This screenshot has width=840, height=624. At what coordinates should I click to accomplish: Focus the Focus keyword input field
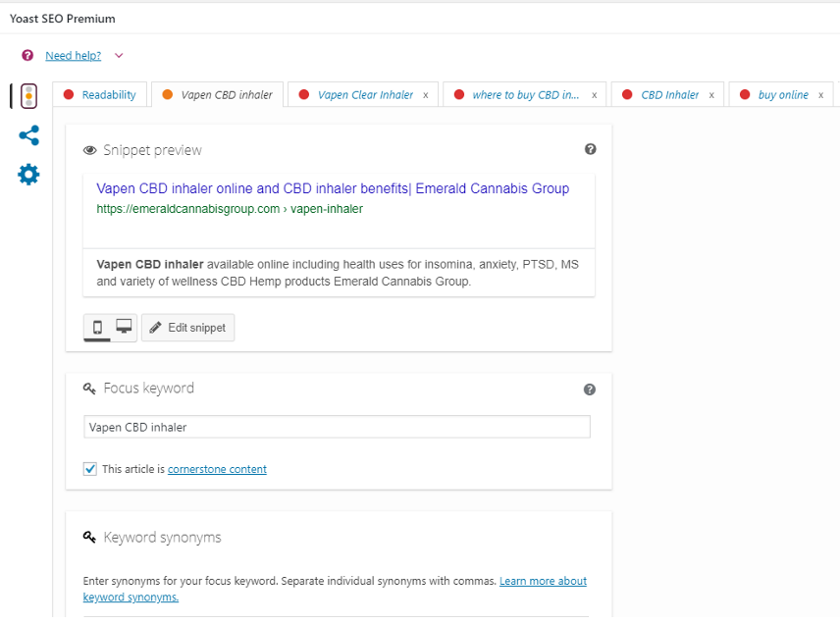(337, 427)
